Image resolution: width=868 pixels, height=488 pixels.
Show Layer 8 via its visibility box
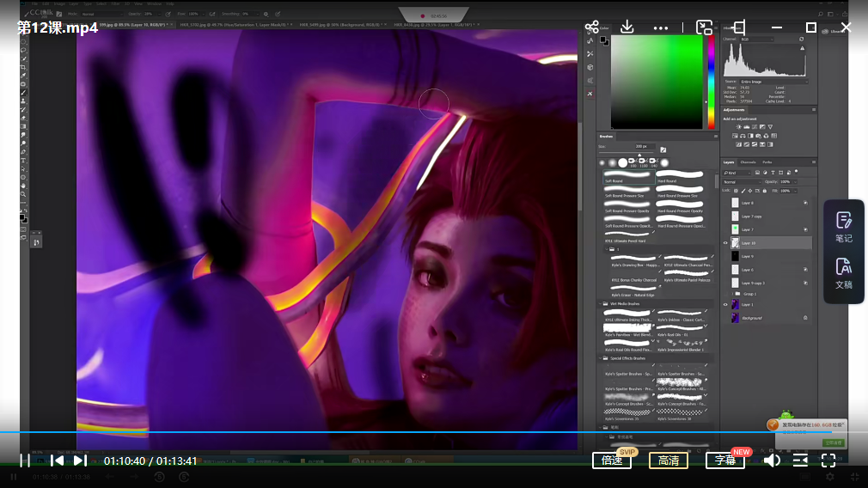click(x=725, y=203)
